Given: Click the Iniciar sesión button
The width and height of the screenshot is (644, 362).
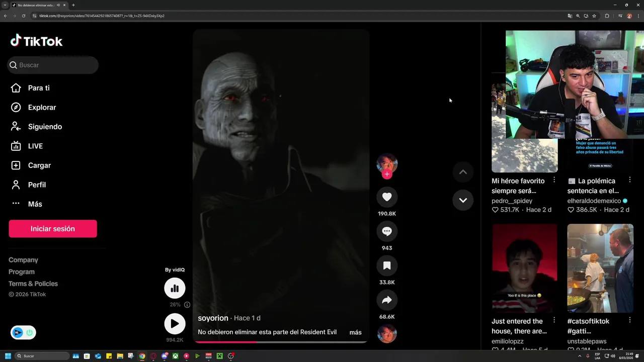Looking at the screenshot, I should coord(53,229).
